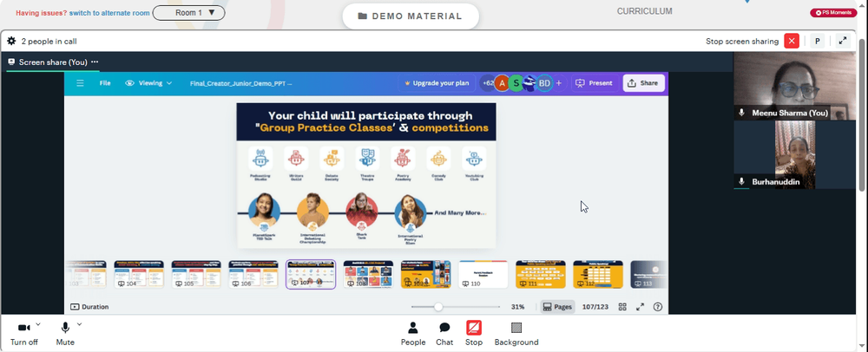
Task: Expand the Viewing mode dropdown
Action: pyautogui.click(x=149, y=83)
